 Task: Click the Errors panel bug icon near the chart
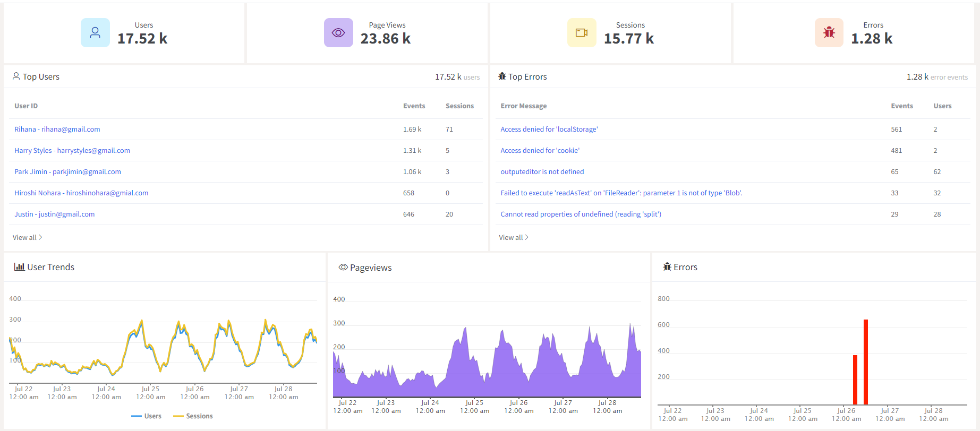(x=667, y=267)
